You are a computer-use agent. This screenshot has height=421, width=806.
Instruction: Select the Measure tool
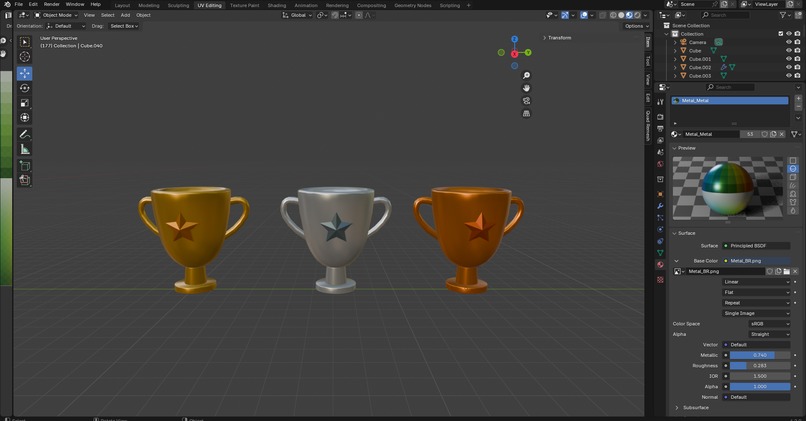pyautogui.click(x=25, y=150)
